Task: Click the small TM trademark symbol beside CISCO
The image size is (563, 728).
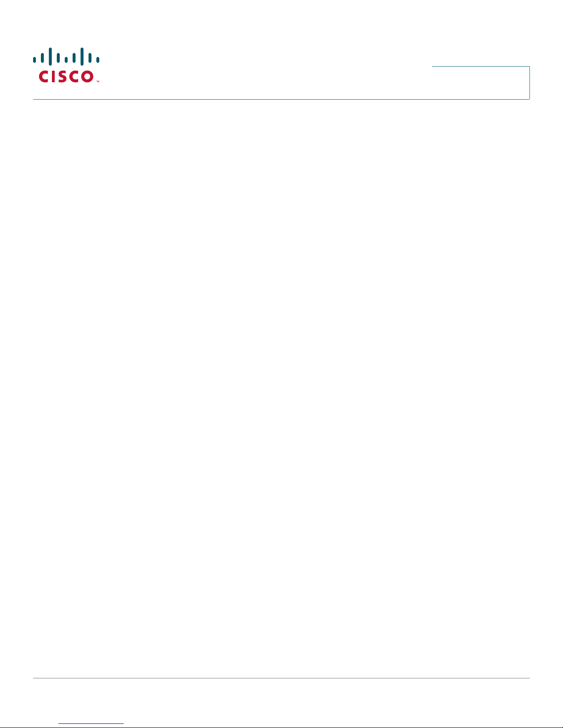Action: pos(98,81)
